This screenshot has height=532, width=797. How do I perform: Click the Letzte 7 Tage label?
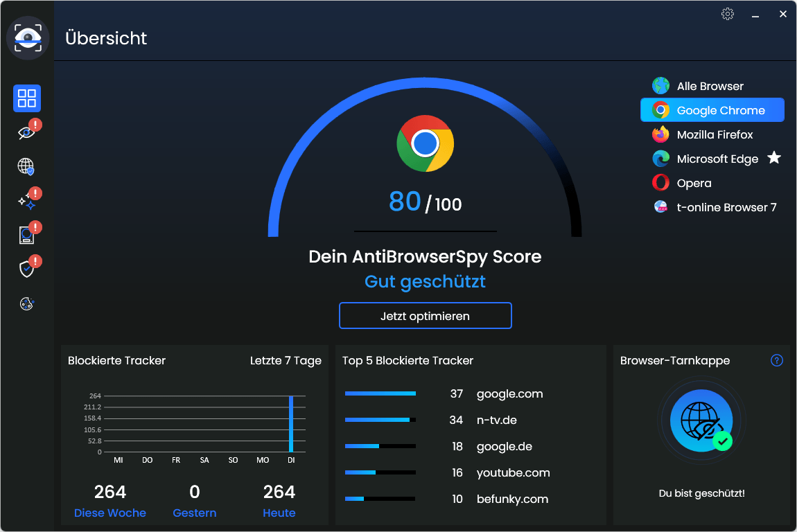click(286, 360)
